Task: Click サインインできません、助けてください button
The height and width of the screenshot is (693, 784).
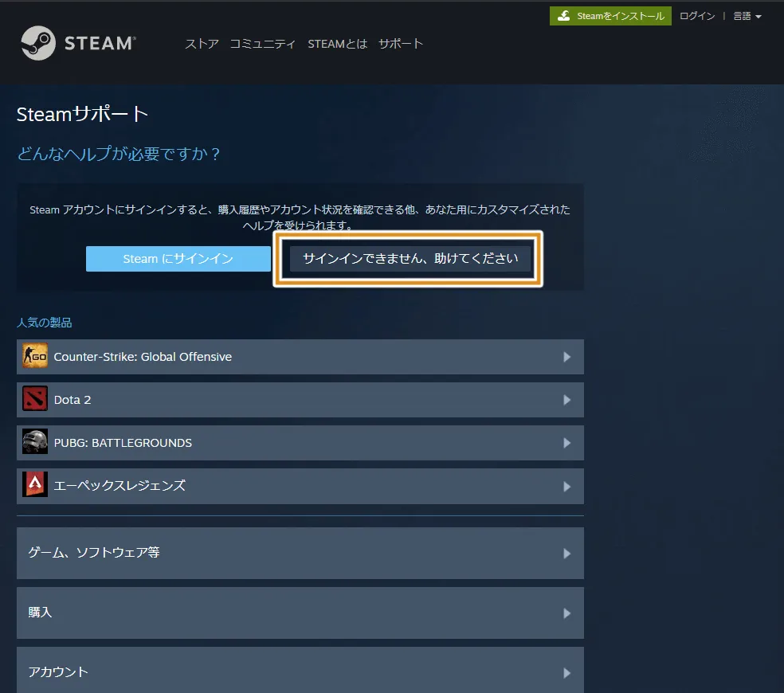Action: 408,258
